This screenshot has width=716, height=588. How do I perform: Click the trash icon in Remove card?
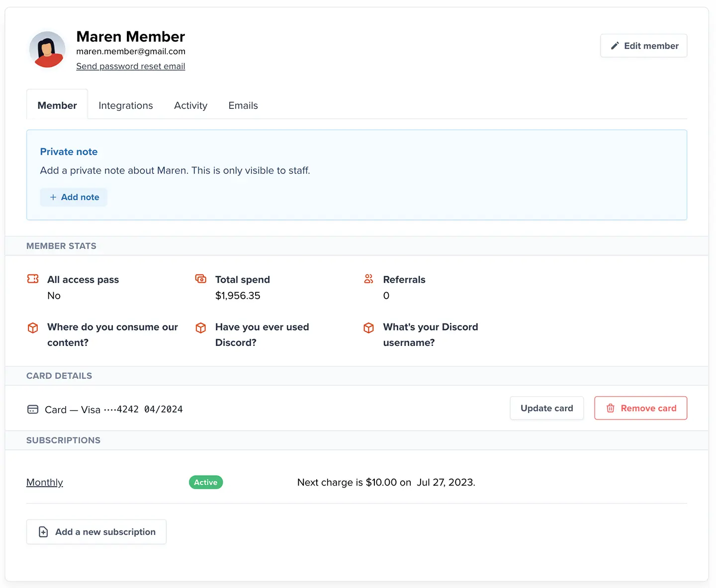click(610, 408)
